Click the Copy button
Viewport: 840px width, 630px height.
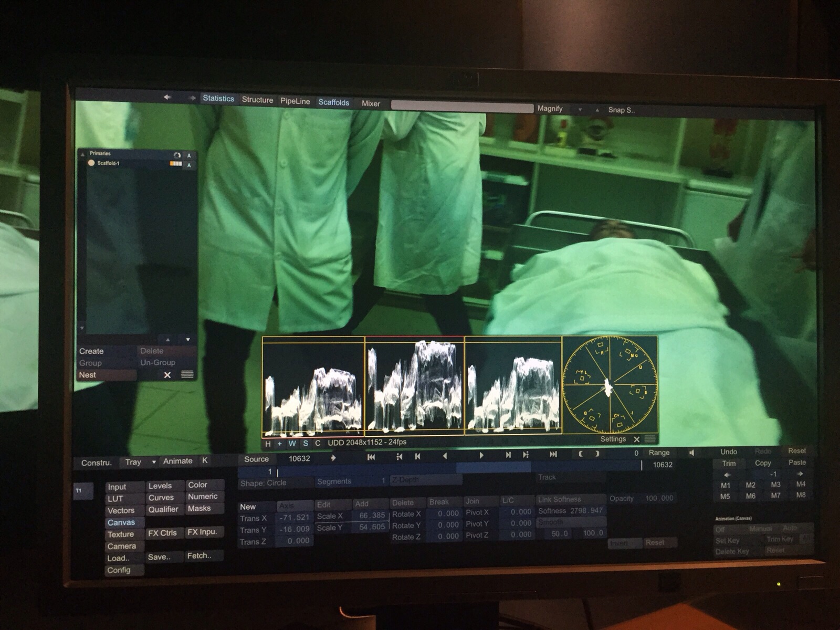pyautogui.click(x=763, y=463)
